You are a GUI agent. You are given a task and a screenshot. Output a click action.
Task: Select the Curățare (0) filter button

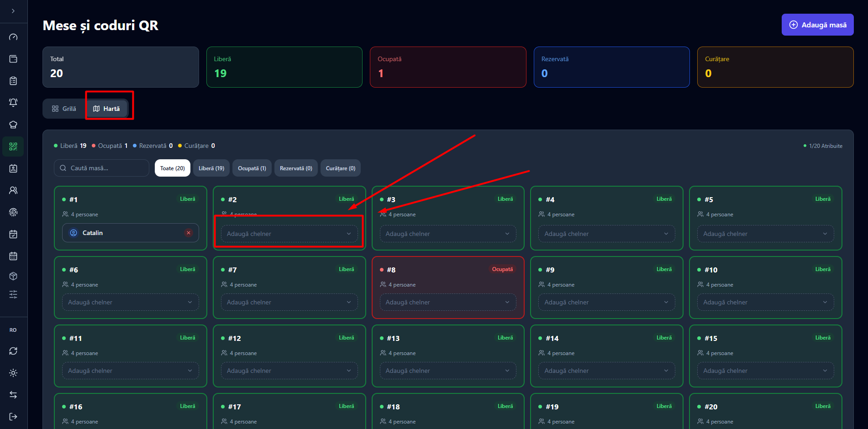pyautogui.click(x=341, y=168)
